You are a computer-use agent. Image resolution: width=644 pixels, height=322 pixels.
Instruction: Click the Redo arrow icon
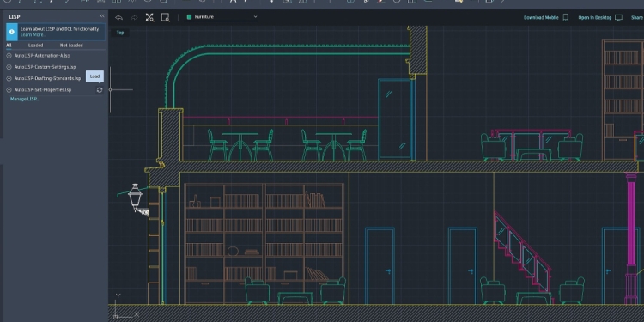pyautogui.click(x=134, y=17)
